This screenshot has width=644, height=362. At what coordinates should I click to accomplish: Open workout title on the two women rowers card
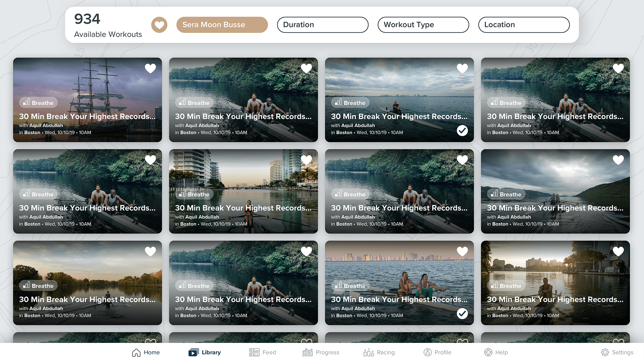pos(399,299)
